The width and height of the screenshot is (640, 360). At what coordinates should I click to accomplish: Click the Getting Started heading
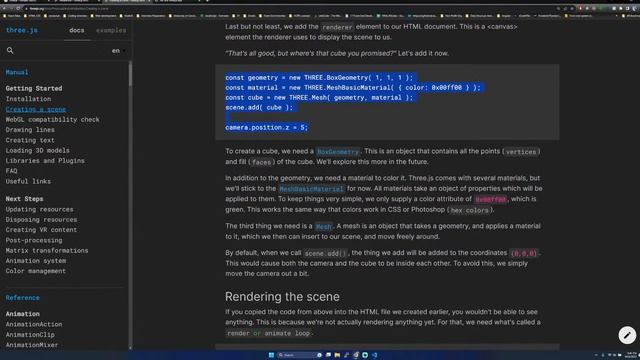click(x=34, y=88)
